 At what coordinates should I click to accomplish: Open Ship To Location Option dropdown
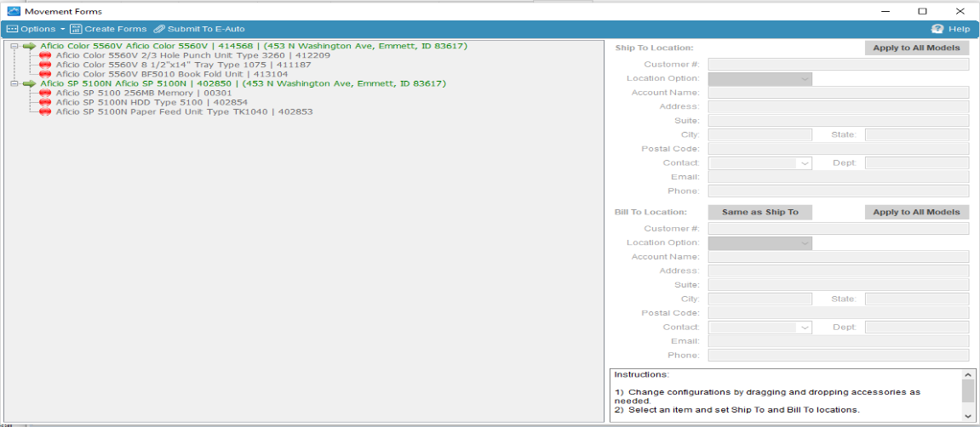[x=760, y=78]
